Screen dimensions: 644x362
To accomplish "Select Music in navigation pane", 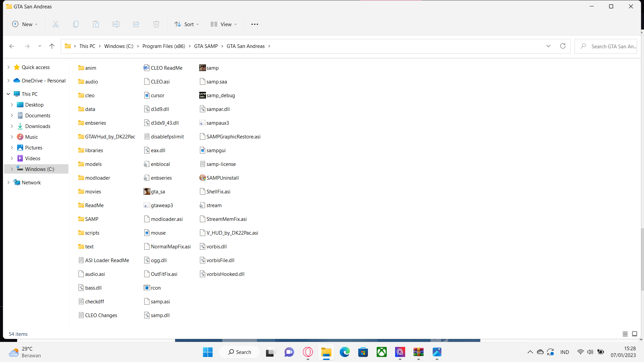I will point(31,137).
